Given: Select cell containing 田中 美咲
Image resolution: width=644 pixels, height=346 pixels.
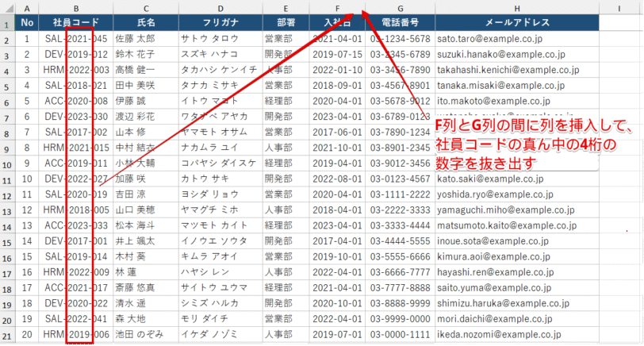Looking at the screenshot, I should point(146,86).
